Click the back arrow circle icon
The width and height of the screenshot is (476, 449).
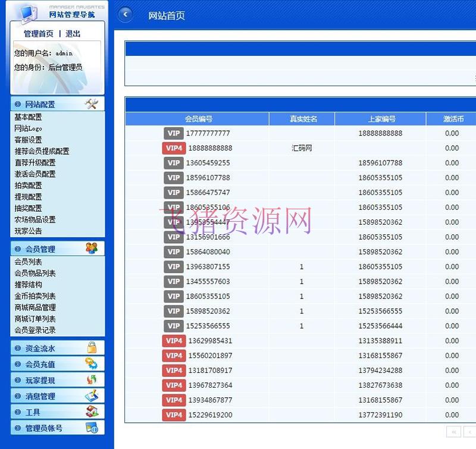point(125,15)
